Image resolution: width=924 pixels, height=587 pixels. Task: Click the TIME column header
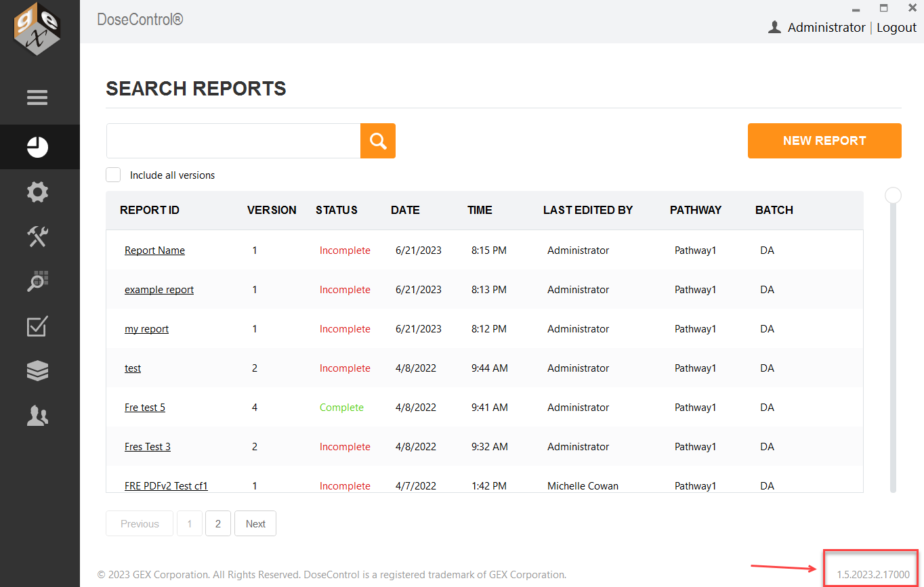(x=480, y=210)
